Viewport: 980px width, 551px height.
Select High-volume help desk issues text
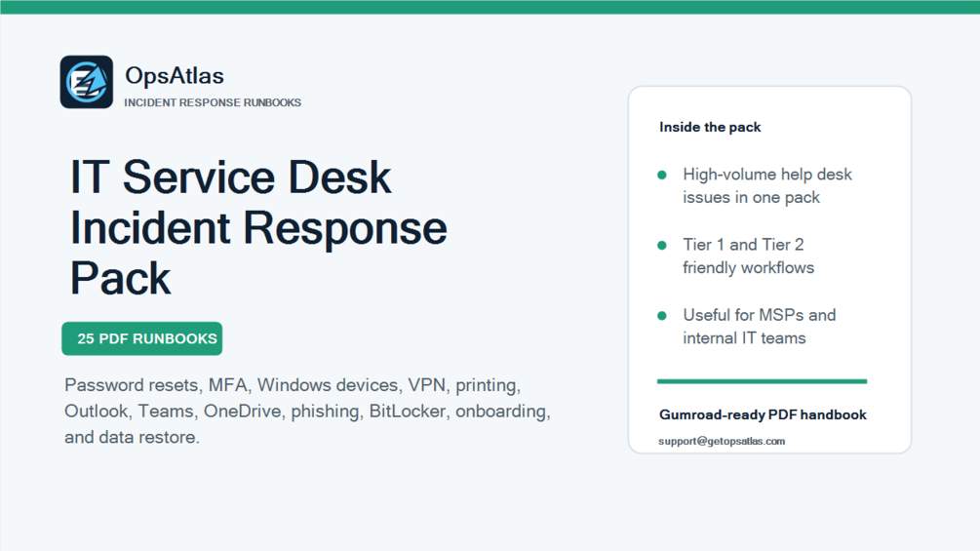[766, 185]
